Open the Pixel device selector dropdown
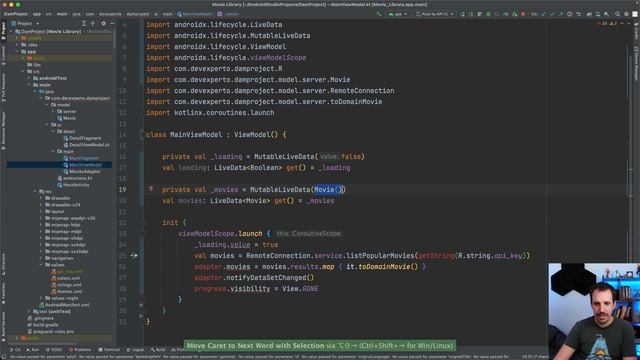The image size is (640, 360). tap(435, 14)
